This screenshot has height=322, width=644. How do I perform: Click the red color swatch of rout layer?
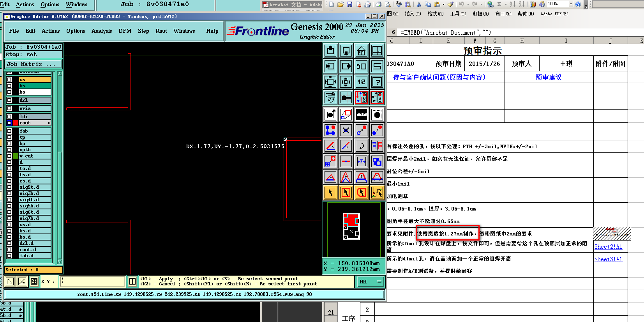[x=16, y=123]
